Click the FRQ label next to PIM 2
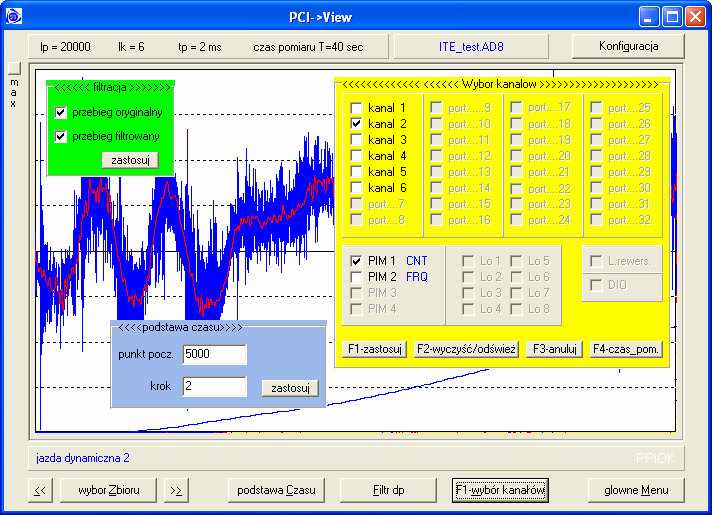The height and width of the screenshot is (515, 712). tap(416, 277)
